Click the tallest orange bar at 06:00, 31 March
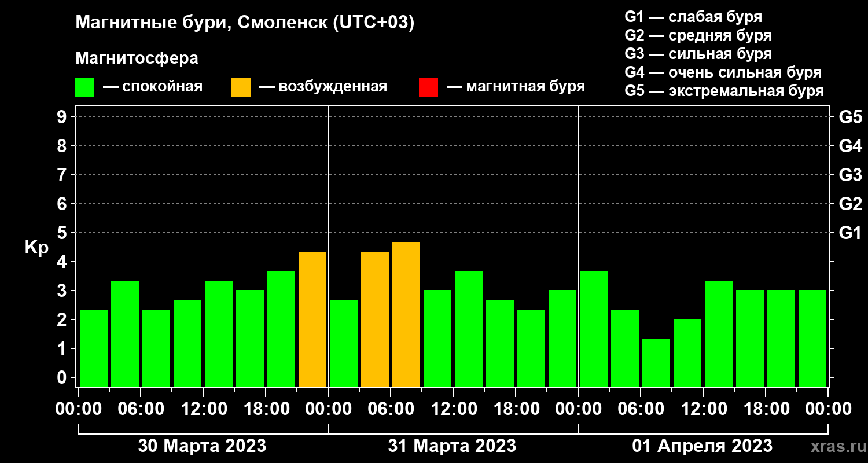868x463 pixels. point(406,314)
